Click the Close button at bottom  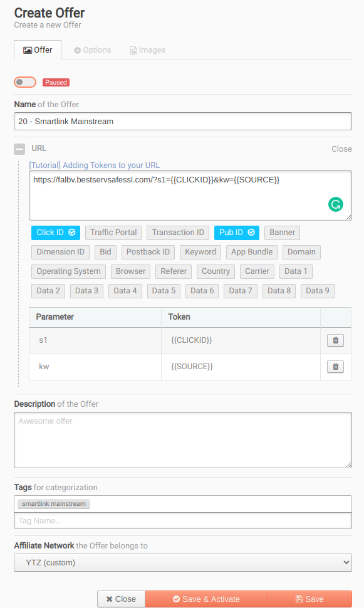121,599
